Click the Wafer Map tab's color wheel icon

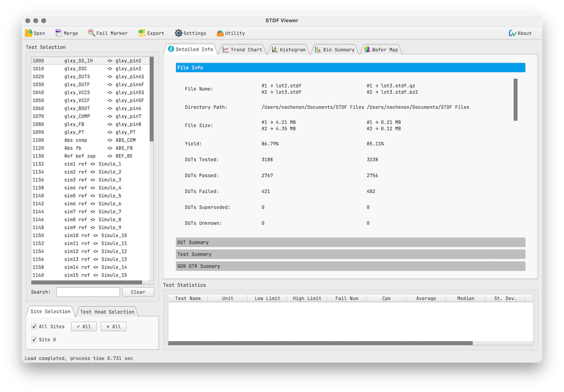[x=367, y=50]
